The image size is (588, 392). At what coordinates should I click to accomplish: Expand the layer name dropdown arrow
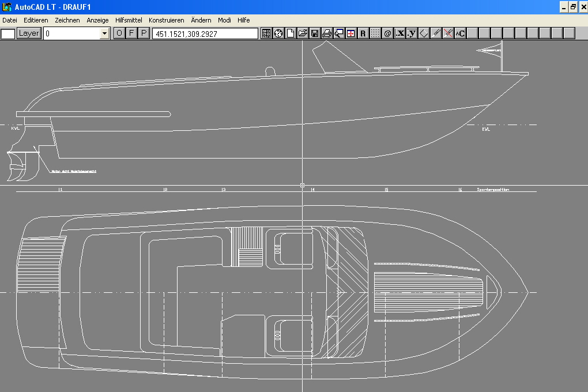[x=104, y=33]
